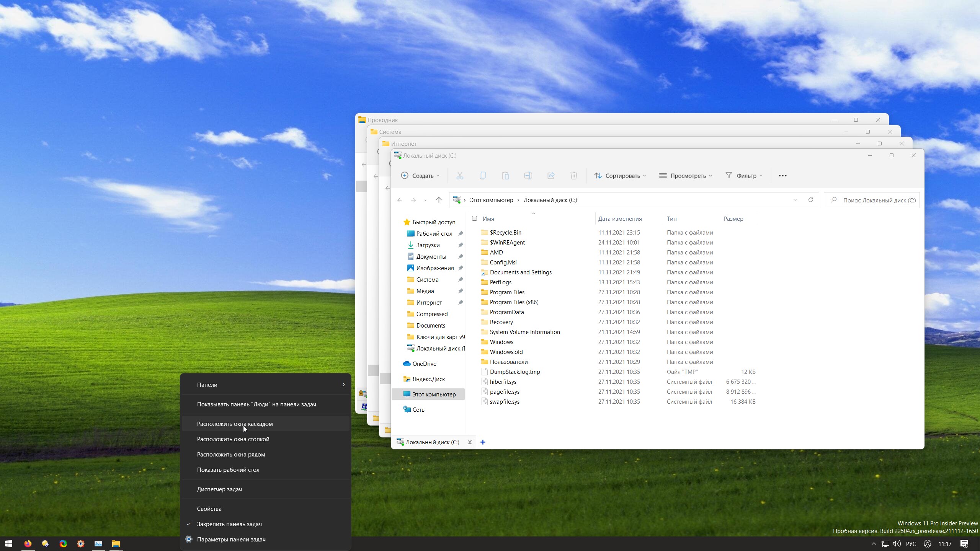980x551 pixels.
Task: Click the Поиск: Локальный диск (C:) search box
Action: pos(872,200)
